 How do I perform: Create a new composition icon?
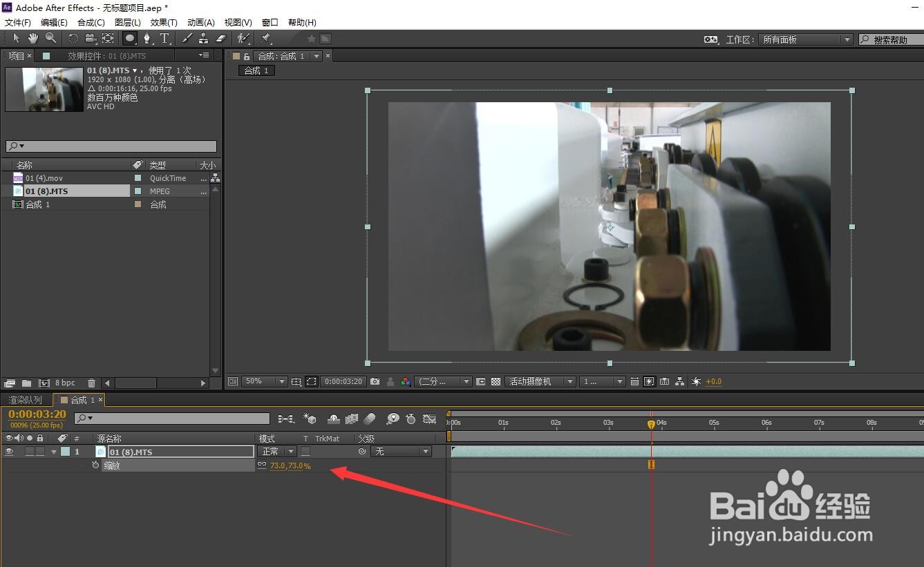pos(44,383)
